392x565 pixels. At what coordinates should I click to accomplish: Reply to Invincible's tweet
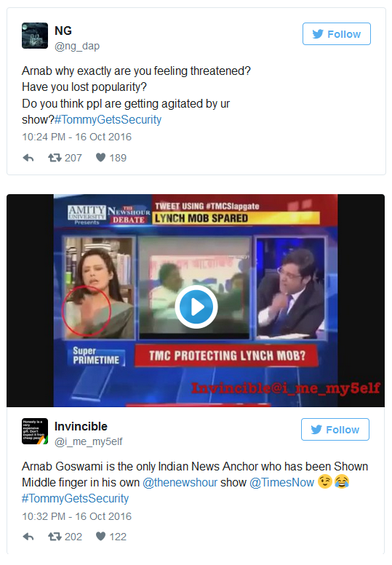pos(28,537)
